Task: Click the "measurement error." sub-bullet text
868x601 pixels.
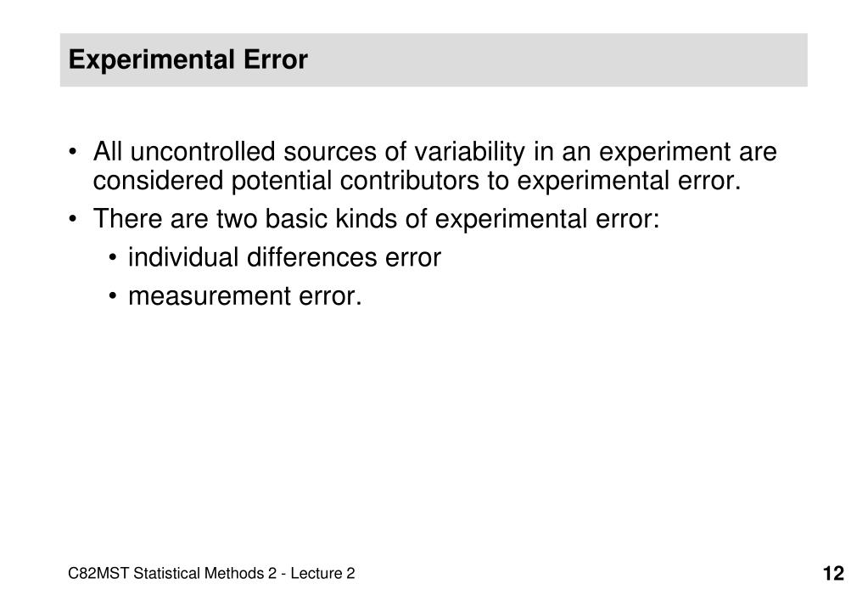Action: tap(244, 295)
